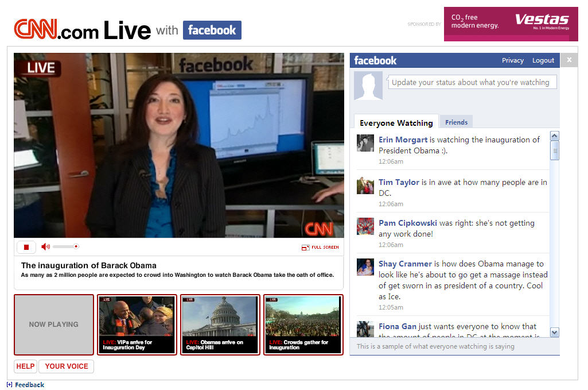Open Erin Morgart's profile link
The height and width of the screenshot is (390, 588).
[403, 140]
